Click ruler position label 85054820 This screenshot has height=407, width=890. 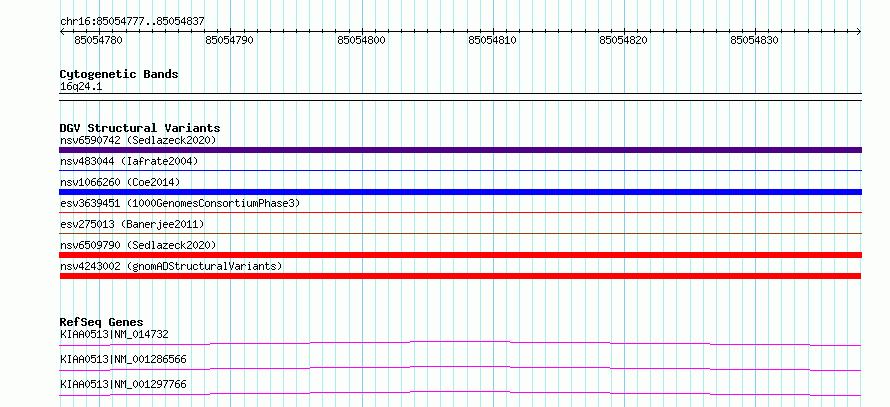(x=623, y=40)
